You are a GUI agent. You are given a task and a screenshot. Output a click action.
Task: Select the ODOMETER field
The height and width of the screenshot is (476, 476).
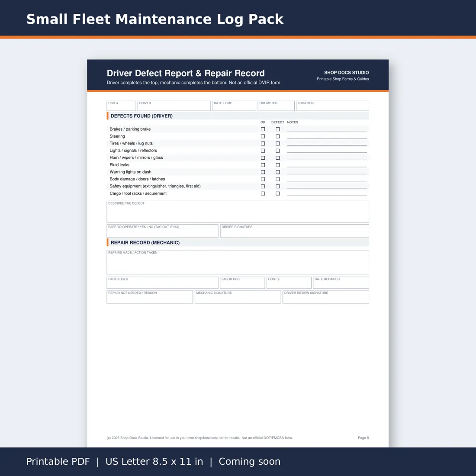pos(276,106)
